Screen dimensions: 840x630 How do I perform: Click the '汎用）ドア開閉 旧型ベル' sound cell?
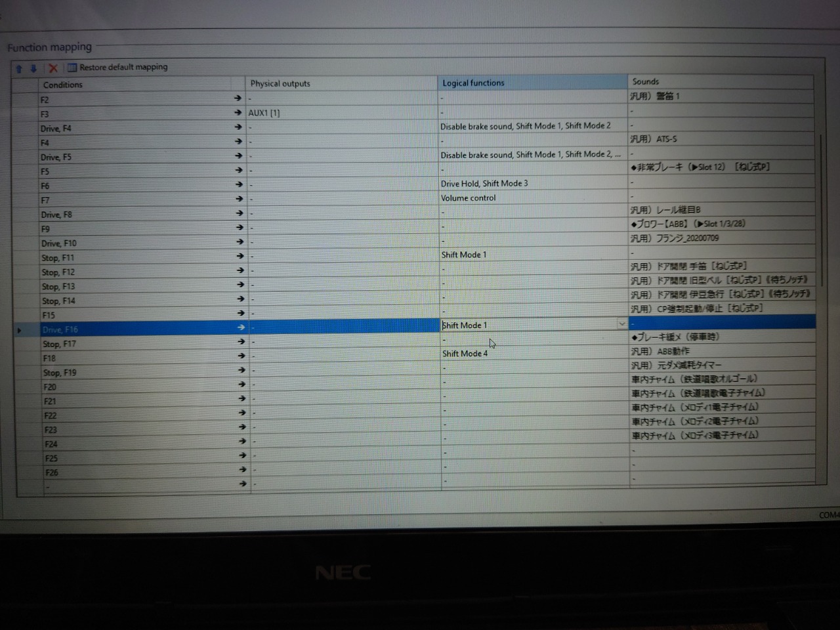coord(721,280)
